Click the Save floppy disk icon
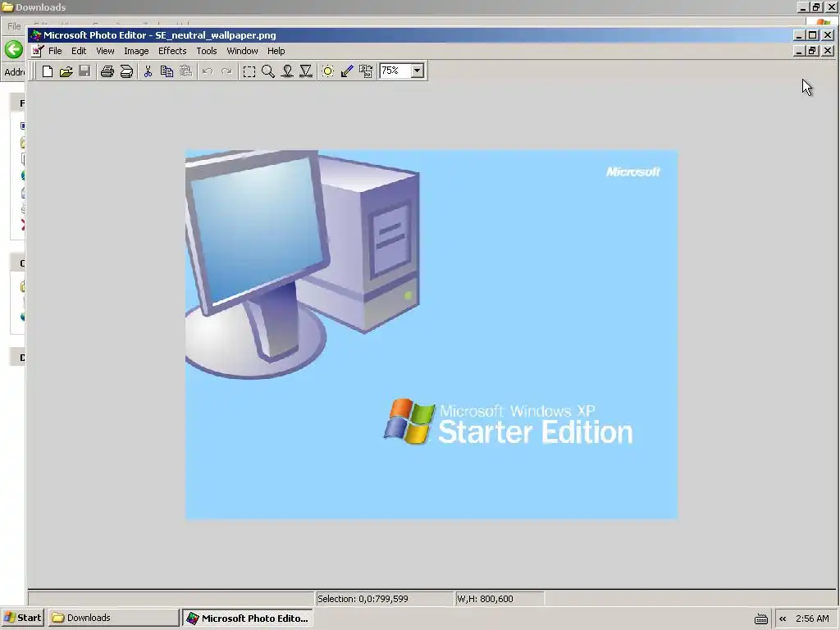Viewport: 840px width, 630px height. point(84,71)
